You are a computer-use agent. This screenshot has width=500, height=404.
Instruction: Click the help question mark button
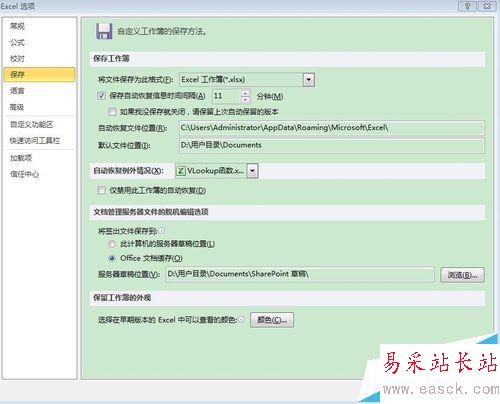467,6
